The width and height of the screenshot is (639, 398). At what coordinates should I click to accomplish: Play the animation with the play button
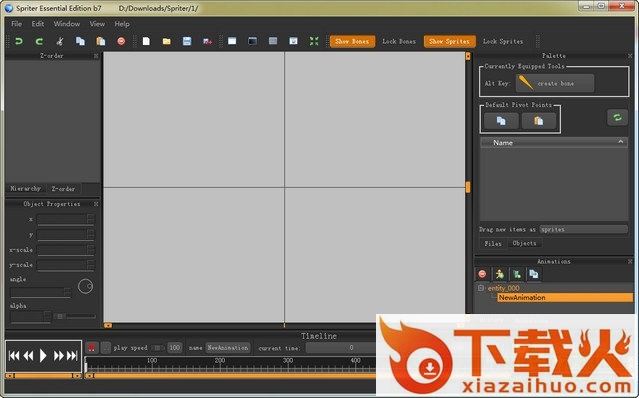coord(43,356)
